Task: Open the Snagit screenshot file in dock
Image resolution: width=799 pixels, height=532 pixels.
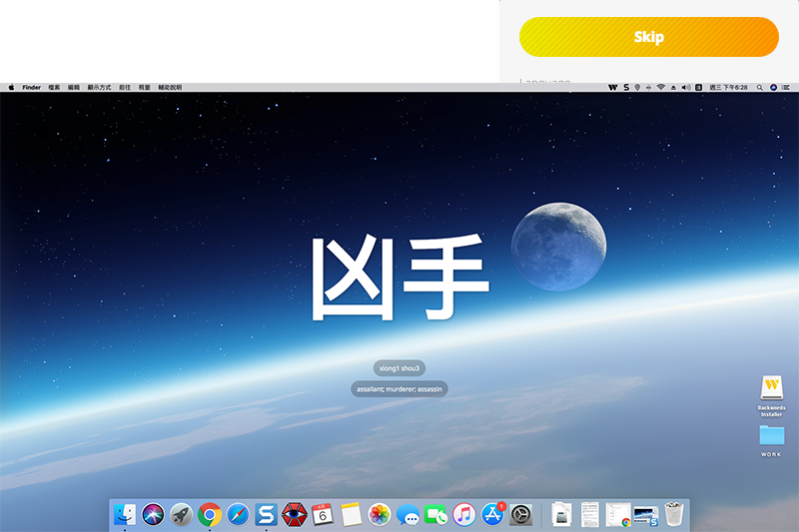Action: [x=645, y=516]
